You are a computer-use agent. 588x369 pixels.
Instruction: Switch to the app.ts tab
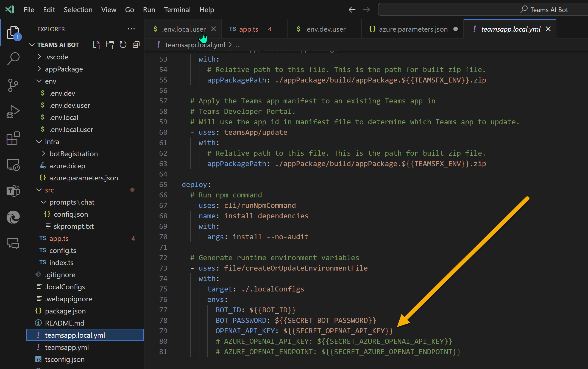pos(249,29)
